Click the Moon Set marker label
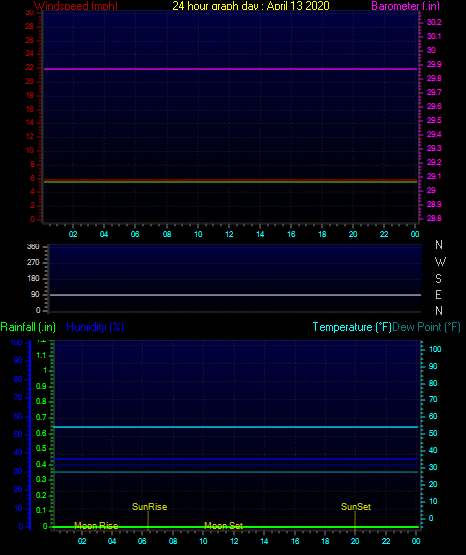This screenshot has height=555, width=466. tap(224, 526)
